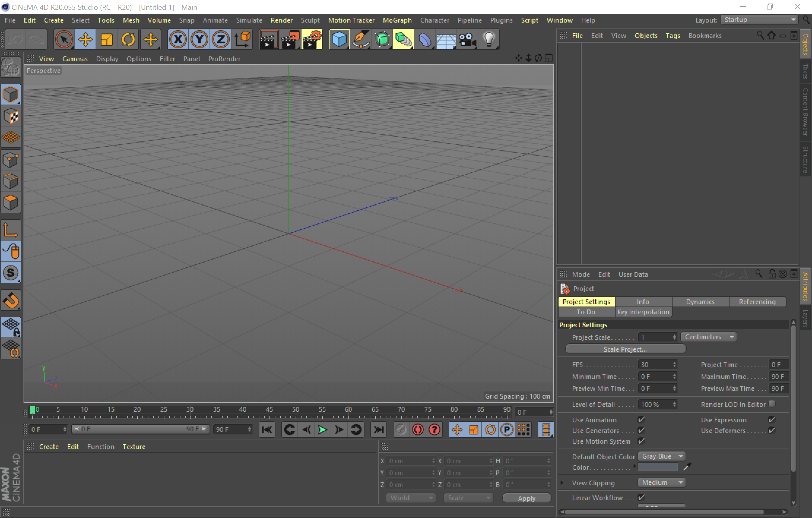This screenshot has width=812, height=518.
Task: Click the Apply button in coordinates
Action: tap(527, 498)
